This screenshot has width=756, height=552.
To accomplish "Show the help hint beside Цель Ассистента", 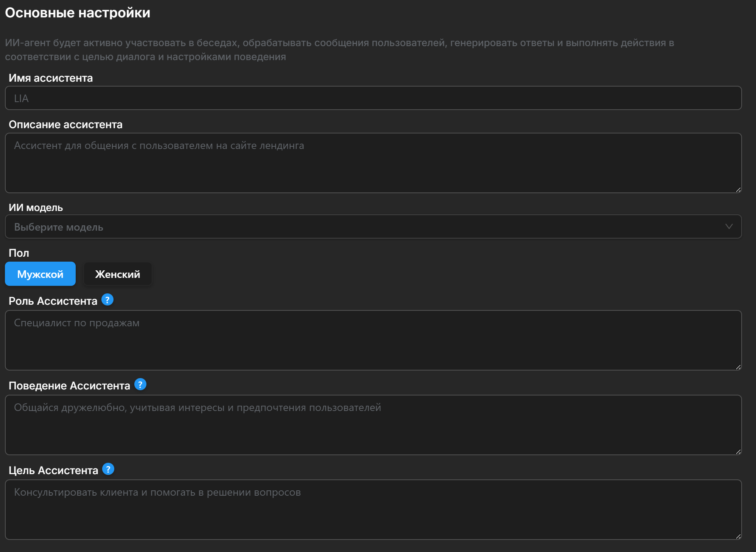I will pos(108,469).
